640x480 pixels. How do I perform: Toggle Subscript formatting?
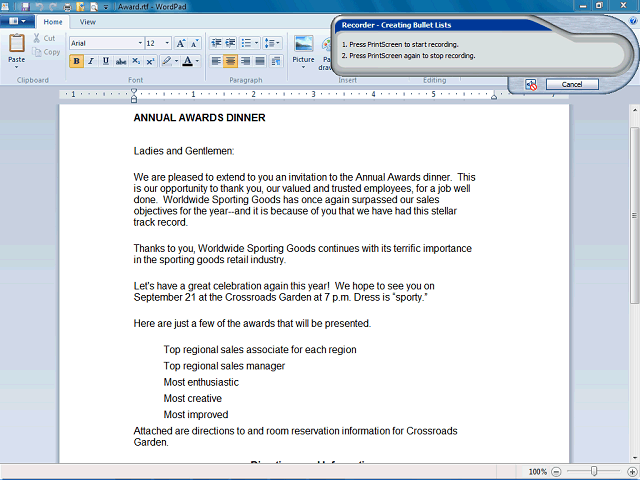click(x=136, y=61)
